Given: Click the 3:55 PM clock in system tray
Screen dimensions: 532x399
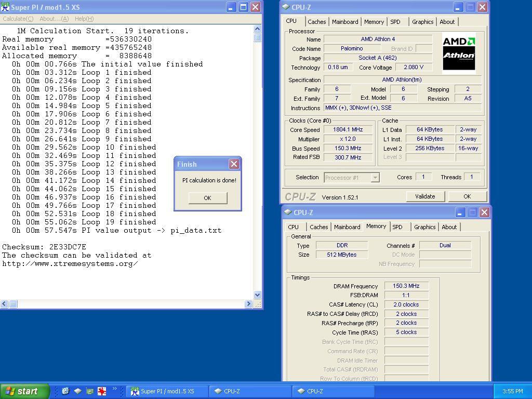Looking at the screenshot, I should pos(512,391).
